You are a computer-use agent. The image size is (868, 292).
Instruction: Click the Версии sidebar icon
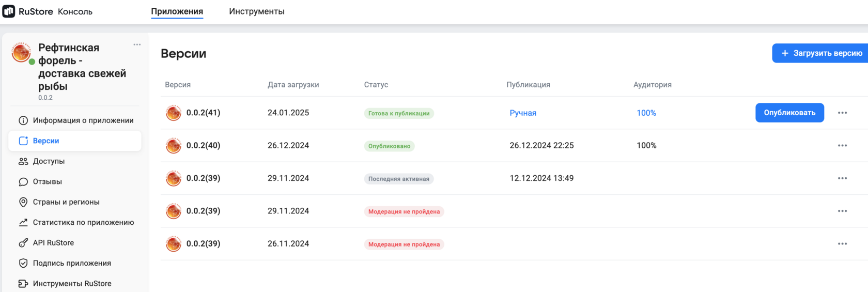[x=23, y=141]
